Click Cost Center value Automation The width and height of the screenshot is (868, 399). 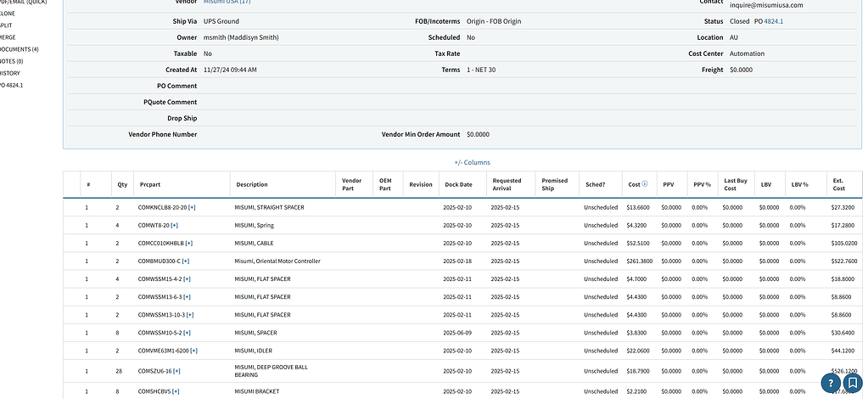coord(748,53)
